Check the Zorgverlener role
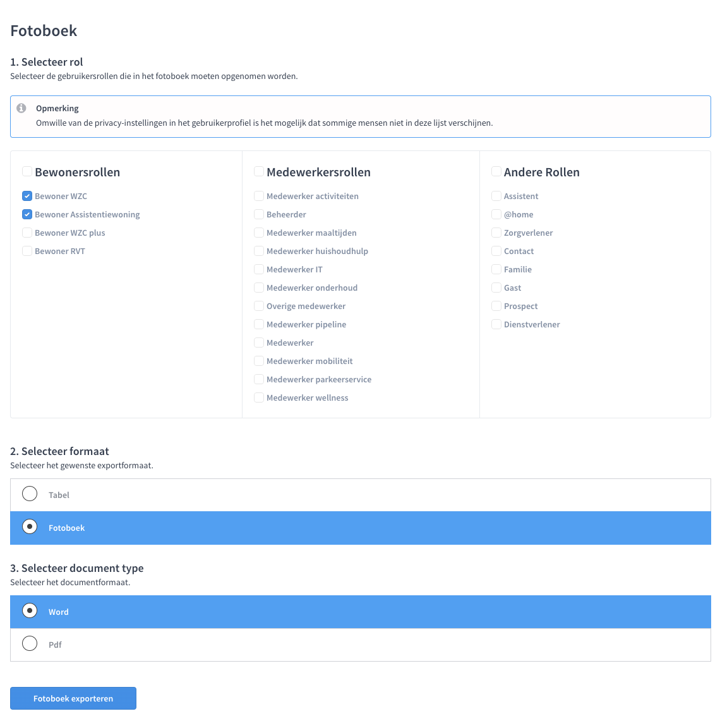Viewport: 720px width, 728px height. (496, 233)
